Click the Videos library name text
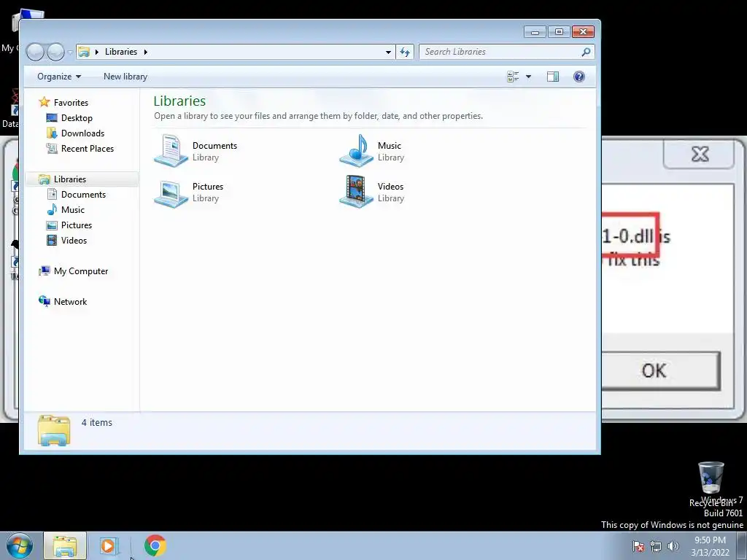The width and height of the screenshot is (747, 560). 391,187
